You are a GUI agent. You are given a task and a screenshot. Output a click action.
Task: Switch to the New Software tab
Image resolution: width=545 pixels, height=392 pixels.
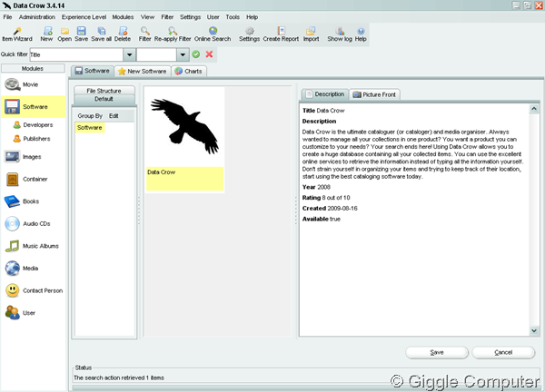pyautogui.click(x=143, y=71)
